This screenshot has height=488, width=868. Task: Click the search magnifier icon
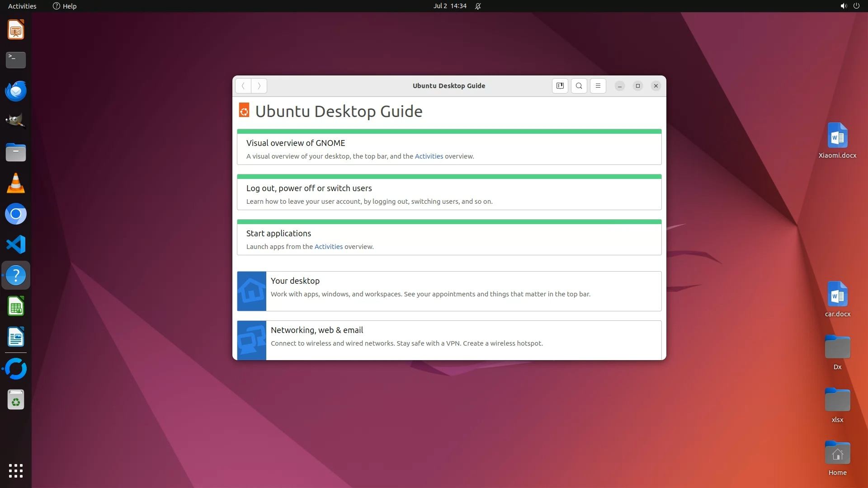coord(579,86)
